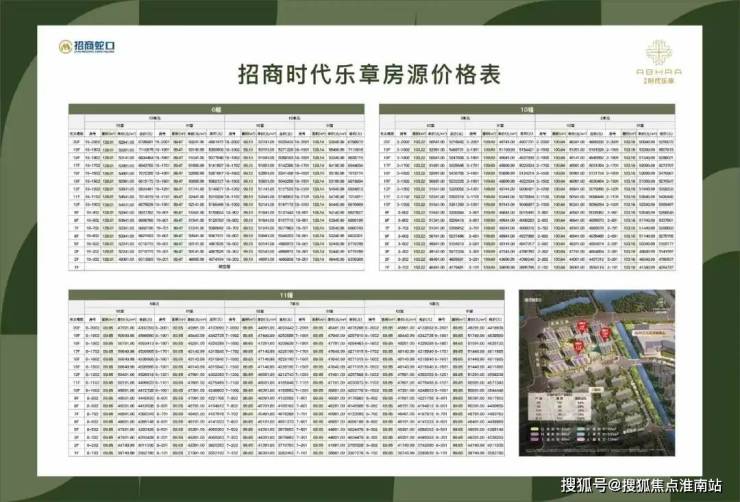Screen dimensions: 740x502
Task: Select the top-left building table header bar
Action: pos(217,109)
